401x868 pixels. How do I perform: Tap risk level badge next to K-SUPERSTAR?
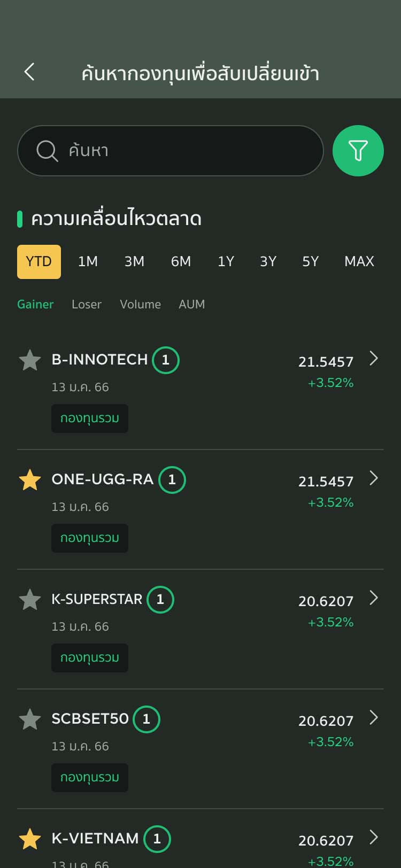160,600
